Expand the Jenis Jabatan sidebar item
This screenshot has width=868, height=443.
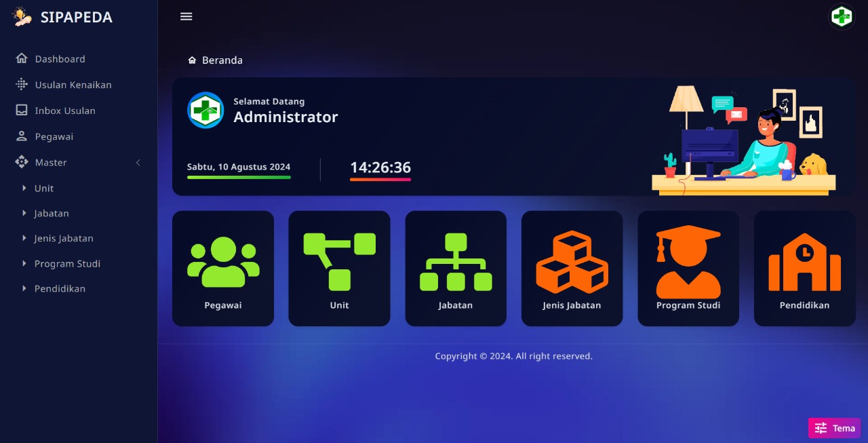click(x=64, y=239)
